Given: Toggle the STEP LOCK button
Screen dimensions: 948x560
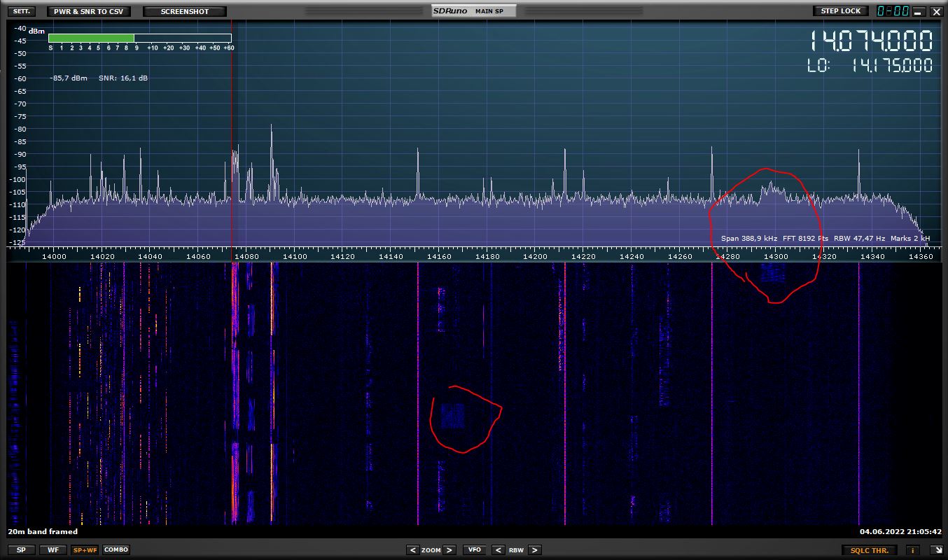Looking at the screenshot, I should pos(841,11).
